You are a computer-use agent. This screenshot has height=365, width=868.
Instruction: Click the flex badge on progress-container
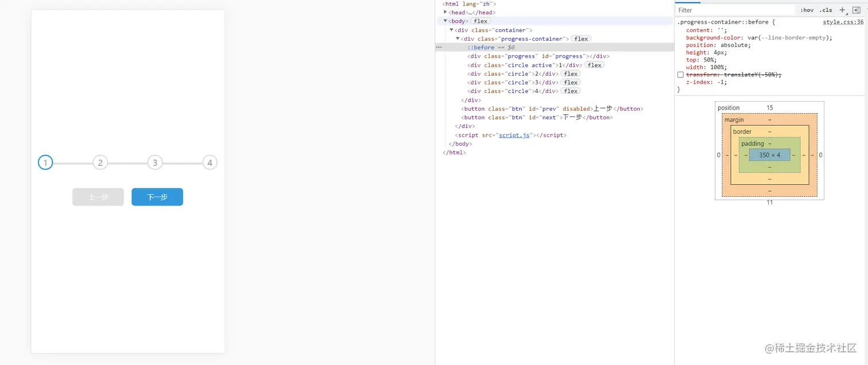tap(581, 39)
